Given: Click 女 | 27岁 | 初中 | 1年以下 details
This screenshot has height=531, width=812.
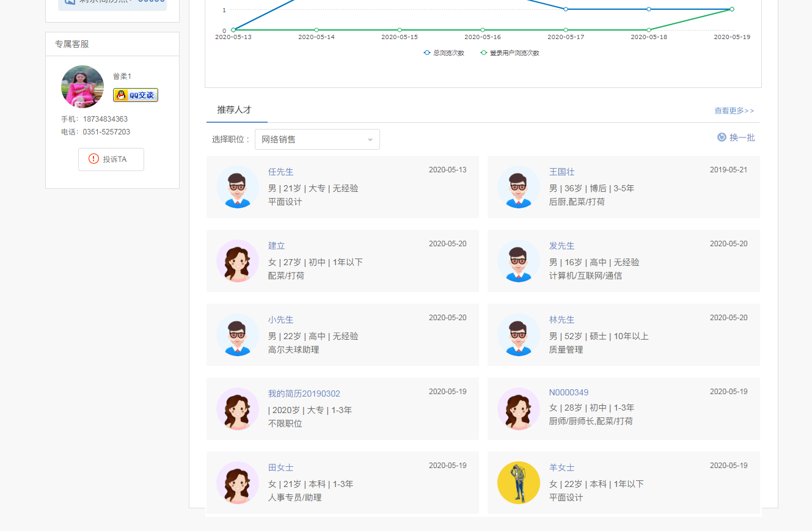Looking at the screenshot, I should pyautogui.click(x=315, y=262).
